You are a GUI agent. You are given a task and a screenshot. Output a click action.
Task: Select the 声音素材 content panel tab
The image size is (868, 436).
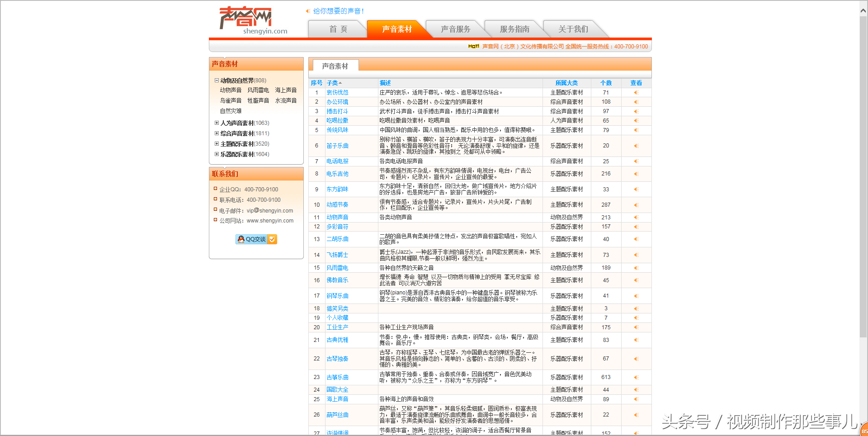pyautogui.click(x=335, y=66)
